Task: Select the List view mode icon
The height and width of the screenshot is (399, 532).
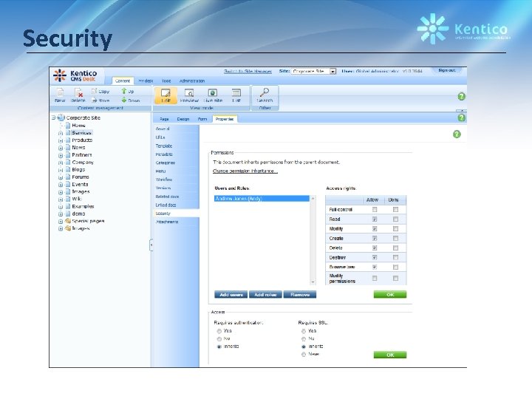Action: pyautogui.click(x=236, y=92)
